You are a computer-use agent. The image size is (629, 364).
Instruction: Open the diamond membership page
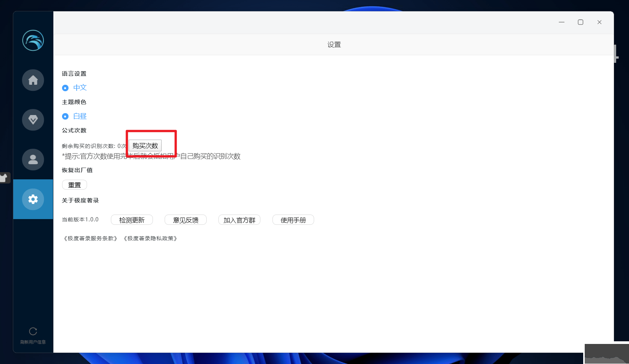coord(33,120)
